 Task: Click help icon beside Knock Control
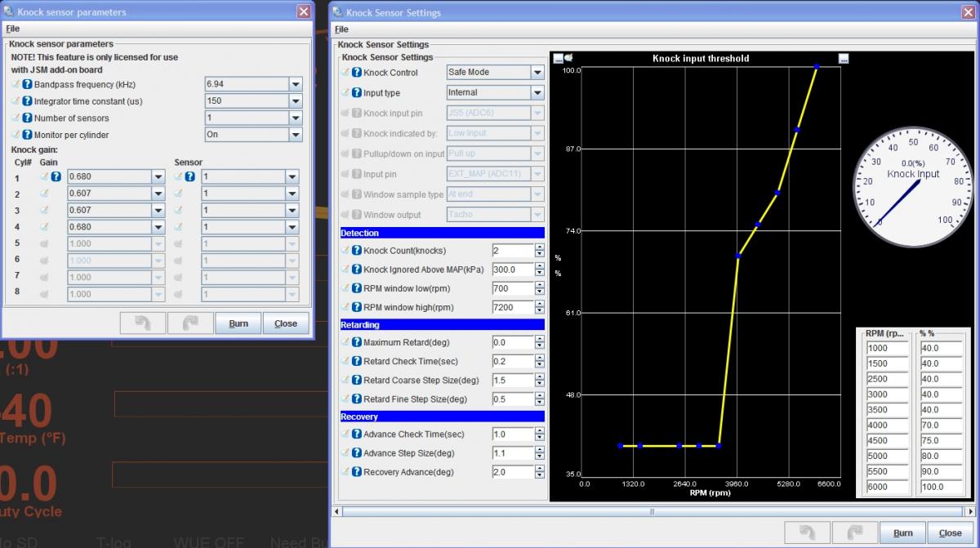pos(357,73)
